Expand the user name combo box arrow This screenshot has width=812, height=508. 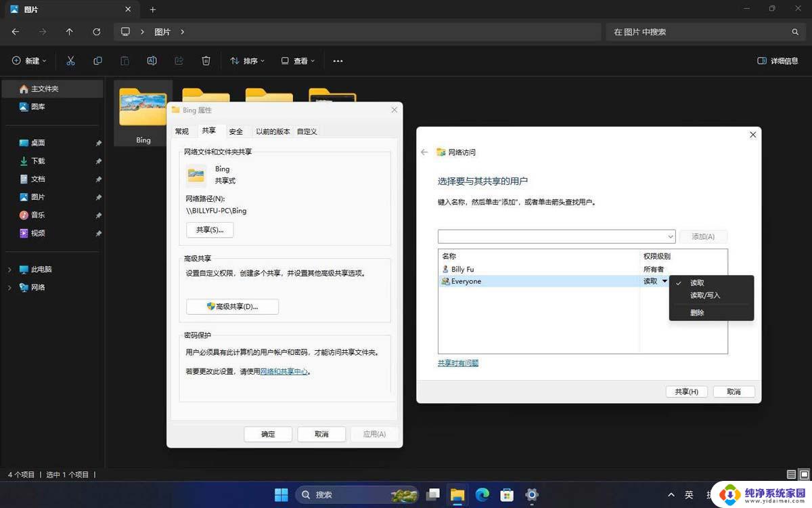pos(671,236)
